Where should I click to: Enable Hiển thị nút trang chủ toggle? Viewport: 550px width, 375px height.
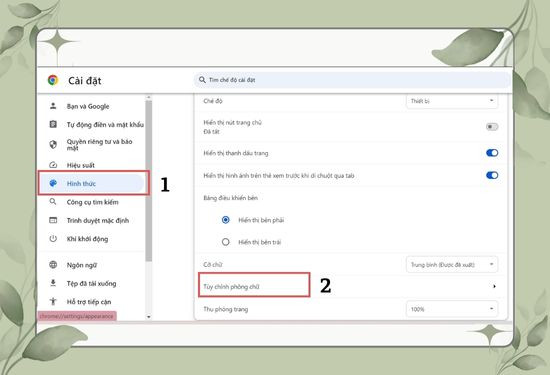pos(492,127)
